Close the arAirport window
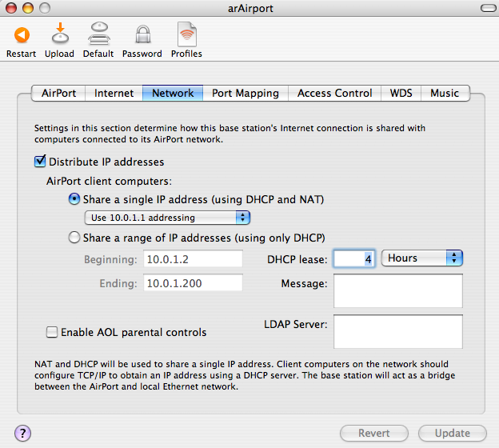The width and height of the screenshot is (499, 448). [x=11, y=8]
